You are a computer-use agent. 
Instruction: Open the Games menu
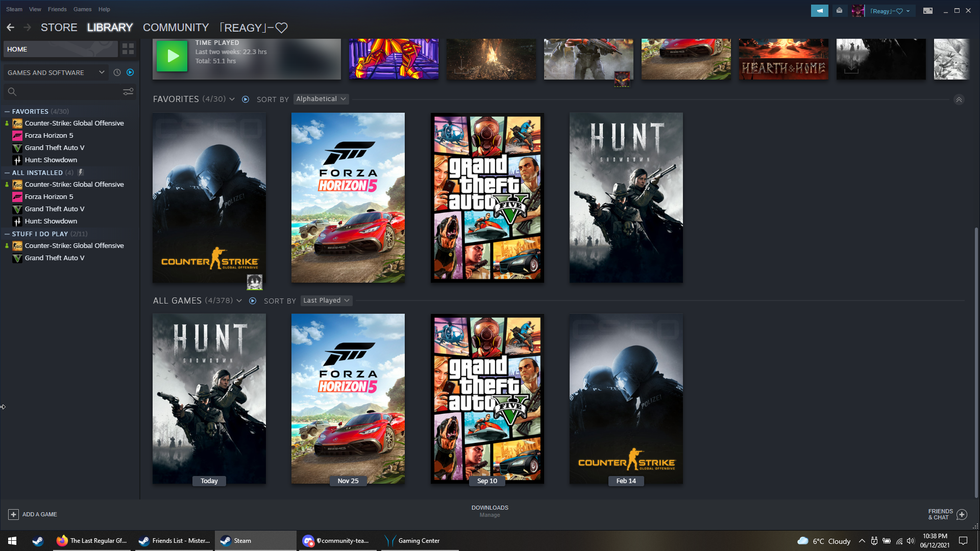(82, 9)
